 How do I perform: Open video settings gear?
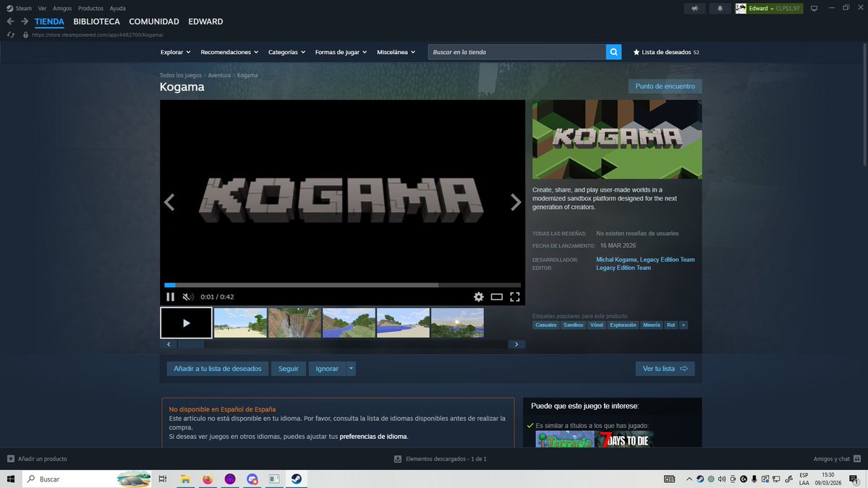pos(478,296)
